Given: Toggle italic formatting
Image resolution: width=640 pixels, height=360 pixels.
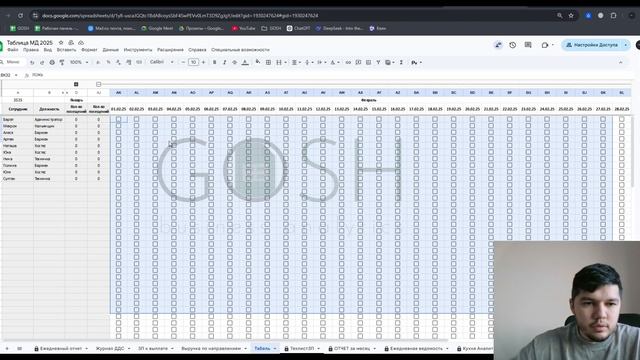Looking at the screenshot, I should (224, 62).
